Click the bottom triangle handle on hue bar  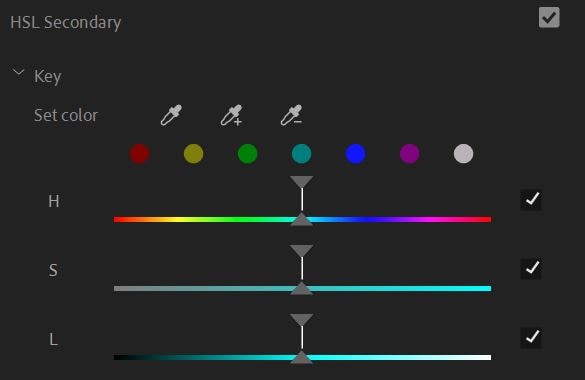(301, 220)
